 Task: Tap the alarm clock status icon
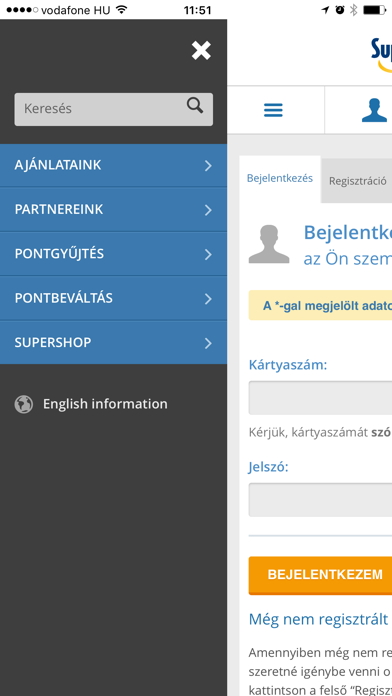pyautogui.click(x=340, y=10)
